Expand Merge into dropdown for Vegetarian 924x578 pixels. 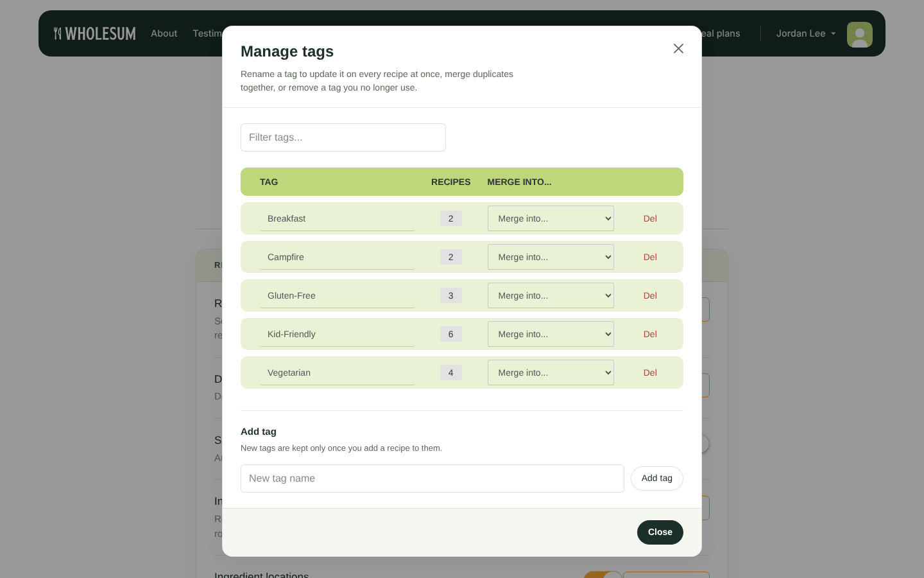551,372
